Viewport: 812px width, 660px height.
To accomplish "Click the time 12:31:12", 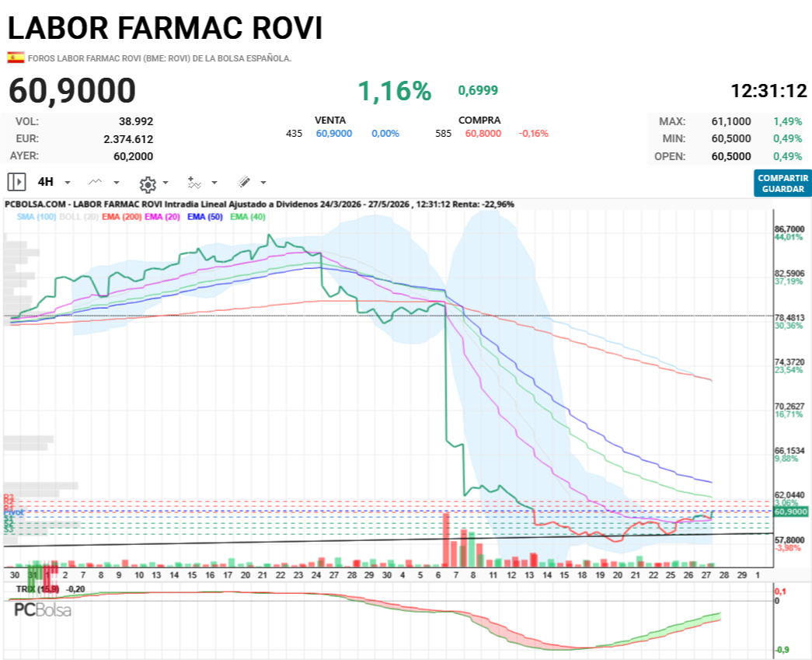I will [768, 91].
